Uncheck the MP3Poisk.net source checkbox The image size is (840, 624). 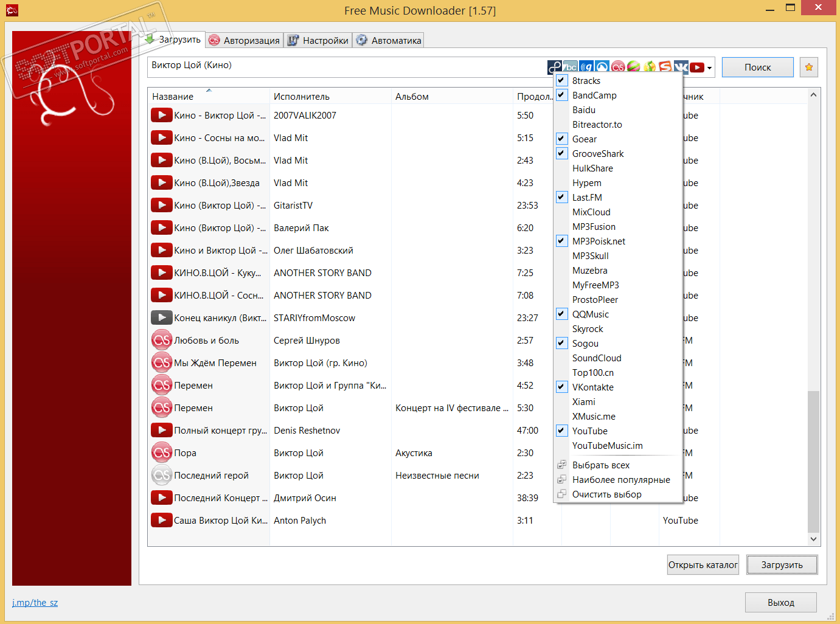tap(562, 241)
